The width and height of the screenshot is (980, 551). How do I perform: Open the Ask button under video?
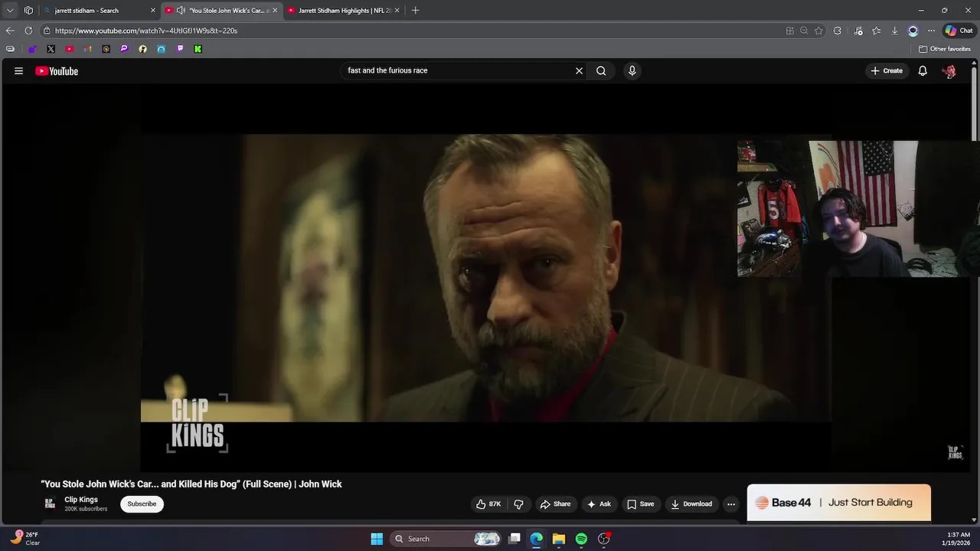point(599,504)
